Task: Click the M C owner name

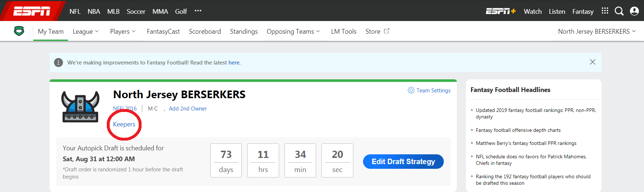Action: 153,109
